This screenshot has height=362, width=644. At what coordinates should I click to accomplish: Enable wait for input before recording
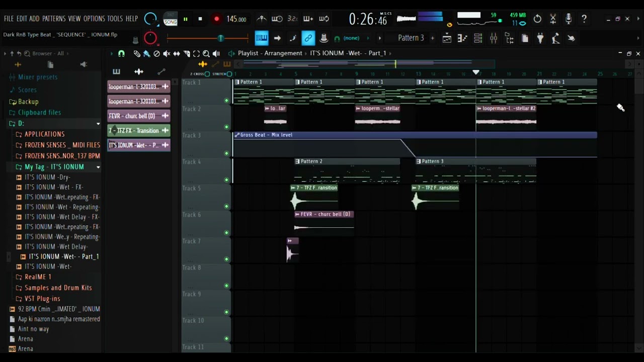coord(277,19)
